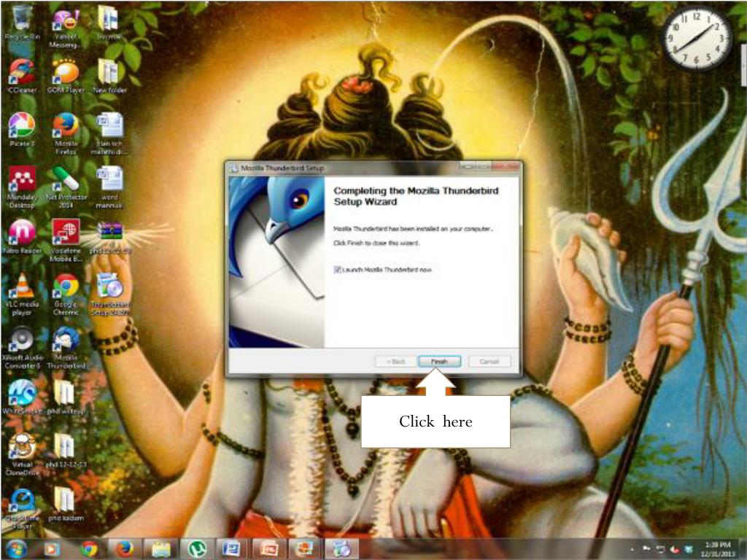Show hidden system tray icons arrow

(x=632, y=550)
